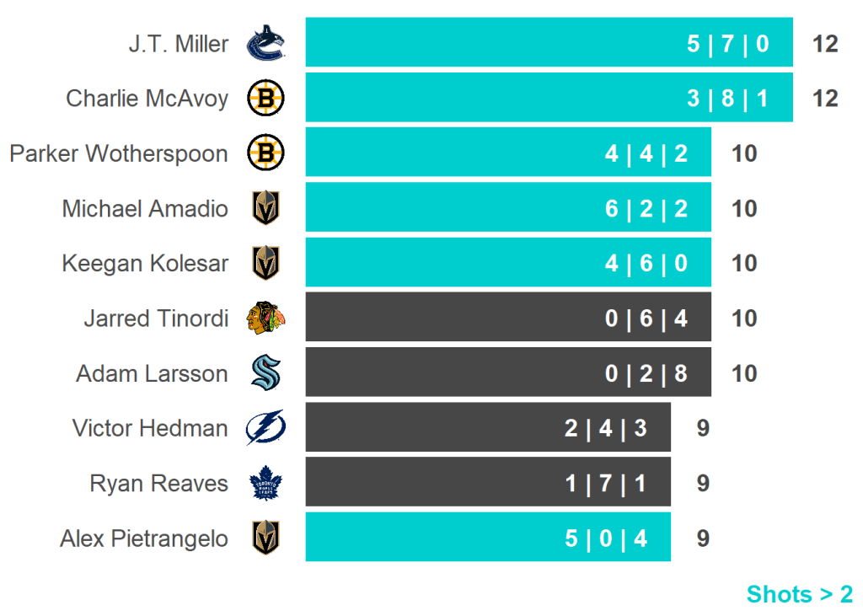Click the Golden Knights logo beside Michael Amadio
Viewport: 863px width, 616px height.
point(265,208)
